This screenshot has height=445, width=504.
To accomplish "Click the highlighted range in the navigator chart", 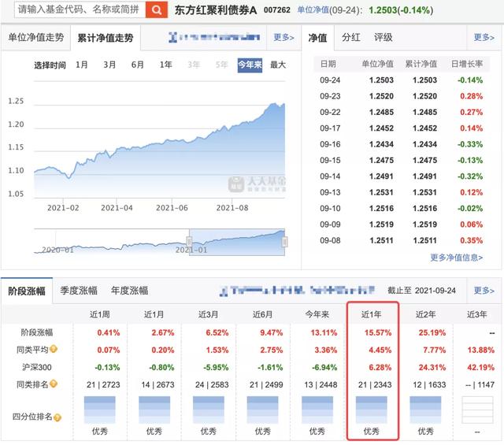I will click(x=237, y=243).
